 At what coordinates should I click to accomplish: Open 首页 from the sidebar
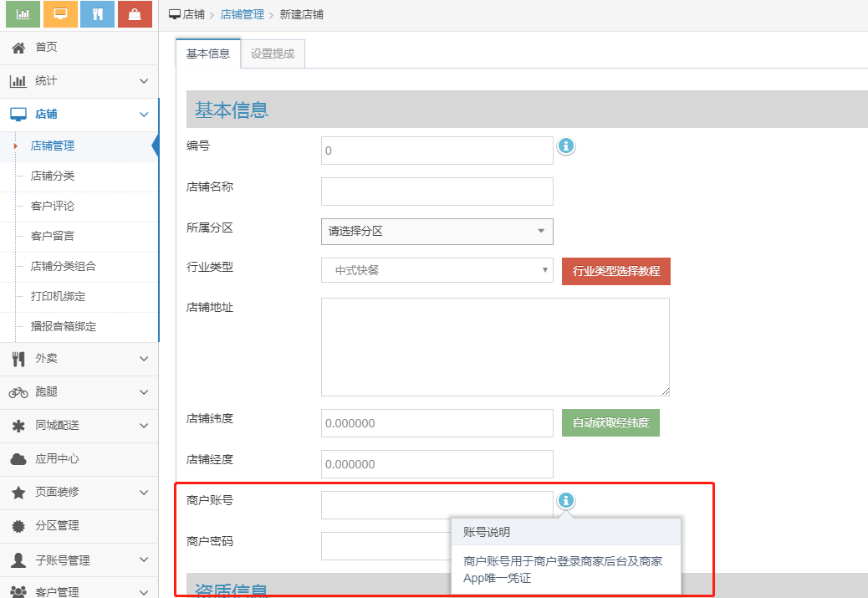46,48
